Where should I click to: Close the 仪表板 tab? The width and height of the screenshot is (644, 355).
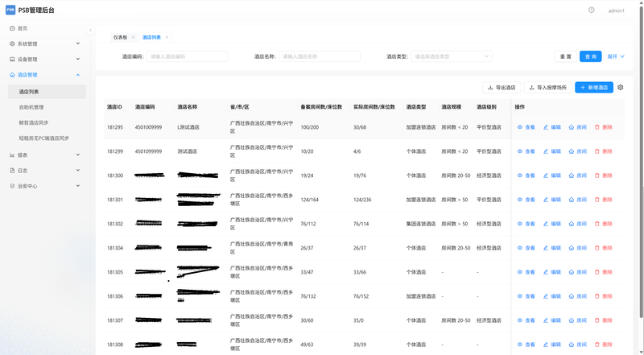coord(133,37)
